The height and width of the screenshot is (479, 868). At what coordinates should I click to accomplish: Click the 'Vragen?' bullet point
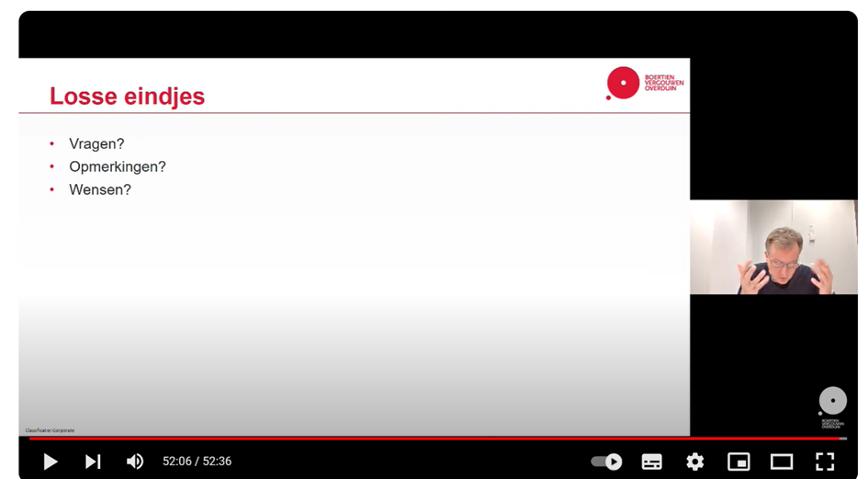coord(96,144)
